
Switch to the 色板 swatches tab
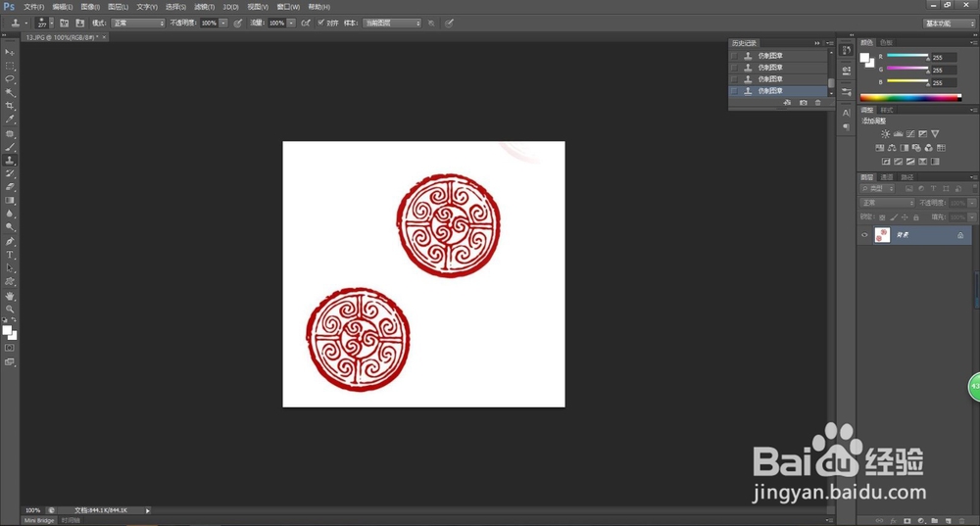886,42
